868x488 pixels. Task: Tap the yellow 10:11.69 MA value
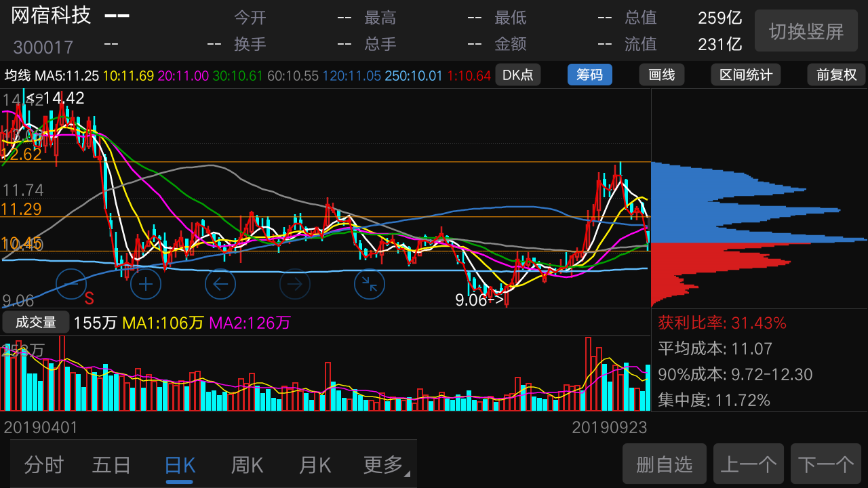tap(128, 75)
